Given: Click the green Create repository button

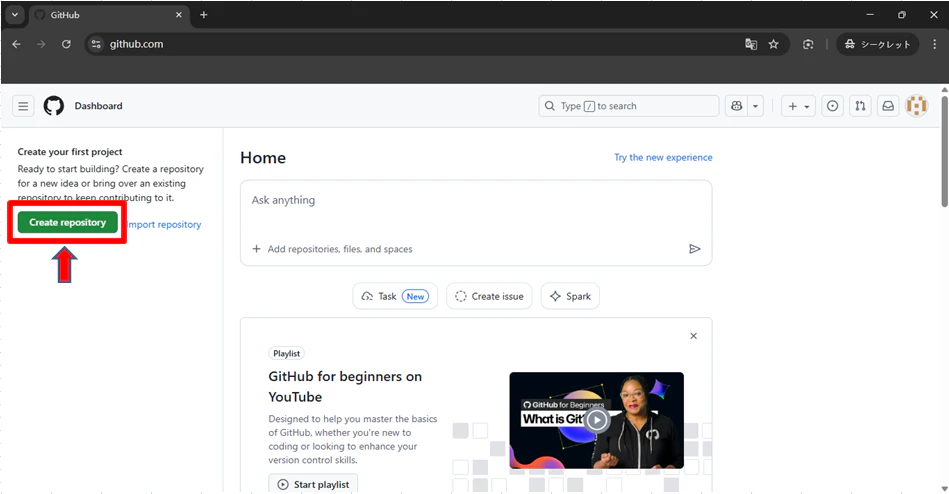Looking at the screenshot, I should [67, 222].
